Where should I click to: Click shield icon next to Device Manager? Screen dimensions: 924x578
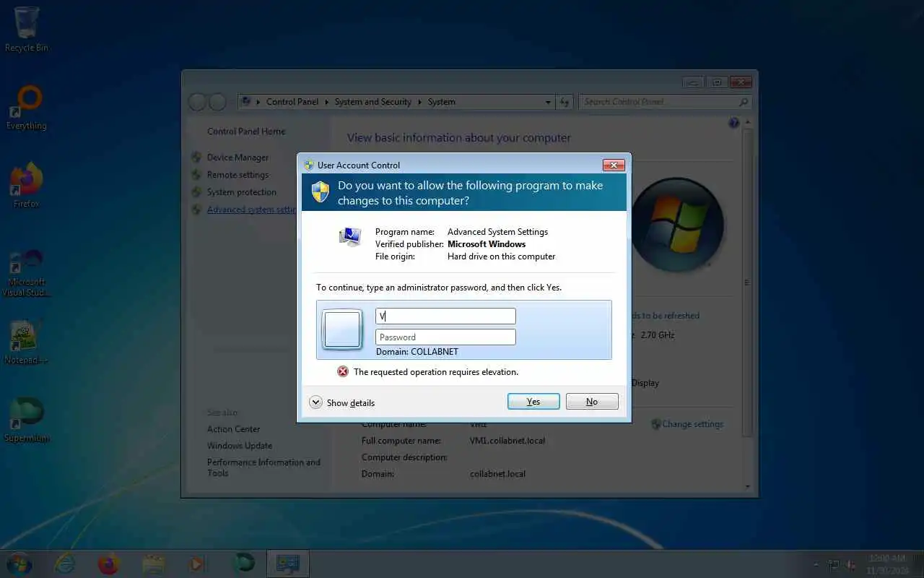coord(196,158)
